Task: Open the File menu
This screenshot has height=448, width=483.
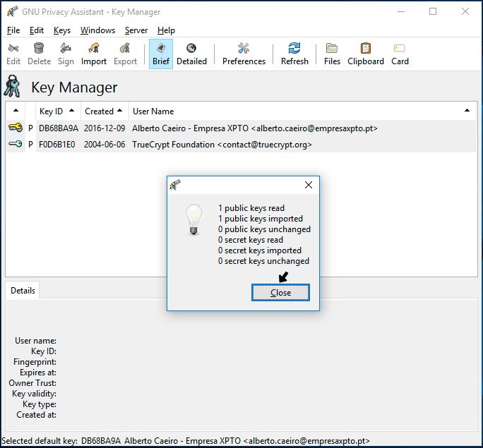Action: point(13,30)
